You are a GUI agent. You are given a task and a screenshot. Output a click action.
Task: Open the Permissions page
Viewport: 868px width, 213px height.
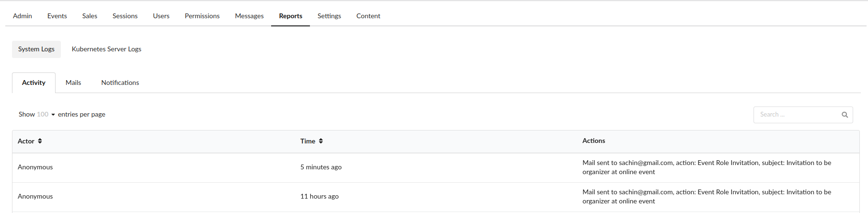[202, 16]
